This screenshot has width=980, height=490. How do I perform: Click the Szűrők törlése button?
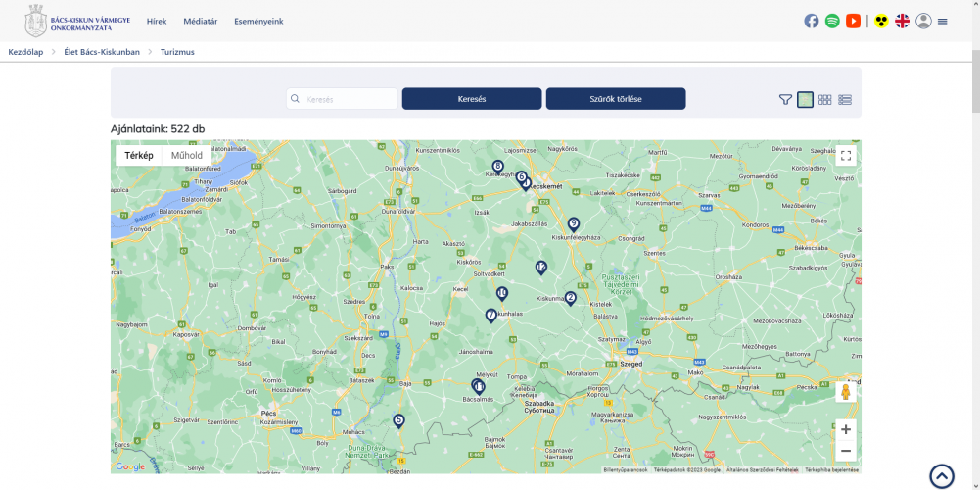tap(616, 99)
